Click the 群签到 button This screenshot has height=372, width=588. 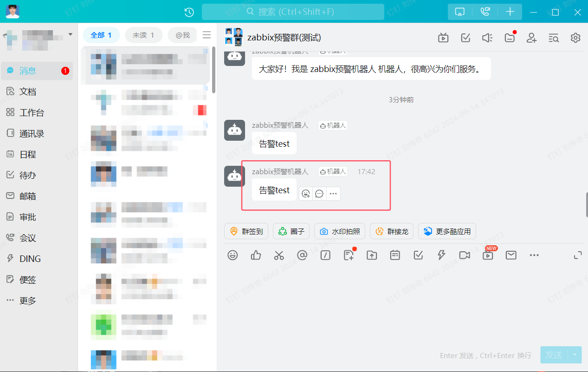coord(246,231)
